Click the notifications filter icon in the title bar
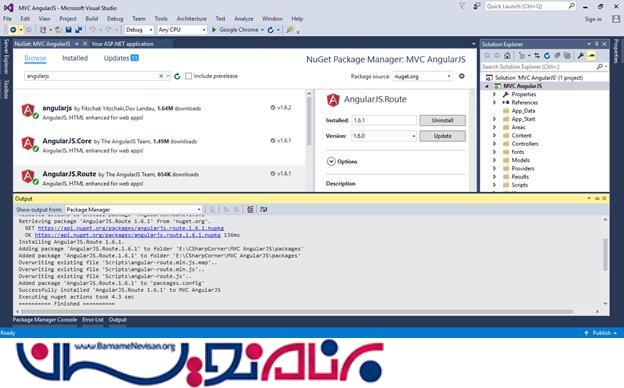This screenshot has height=388, width=624. (x=462, y=6)
